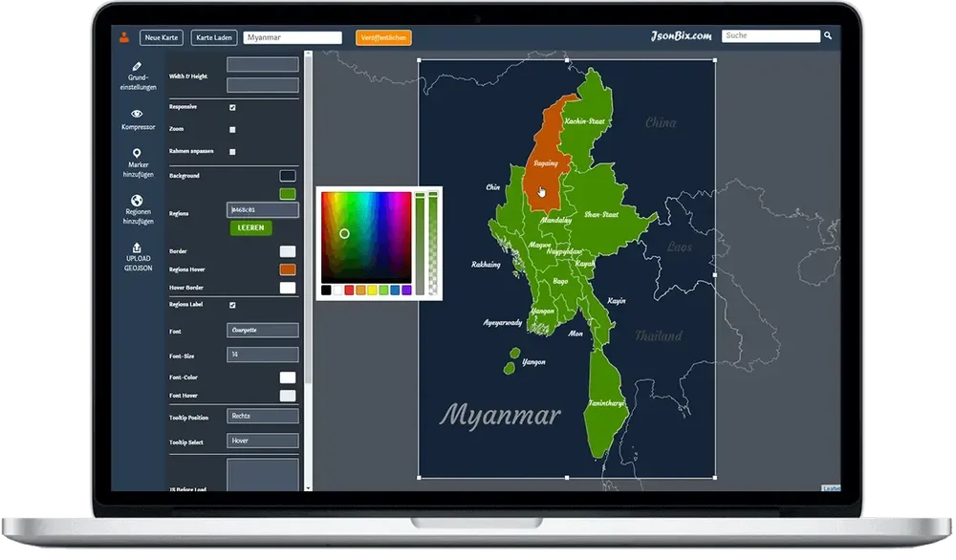Toggle the Responsive checkbox
This screenshot has height=560, width=956.
[230, 107]
